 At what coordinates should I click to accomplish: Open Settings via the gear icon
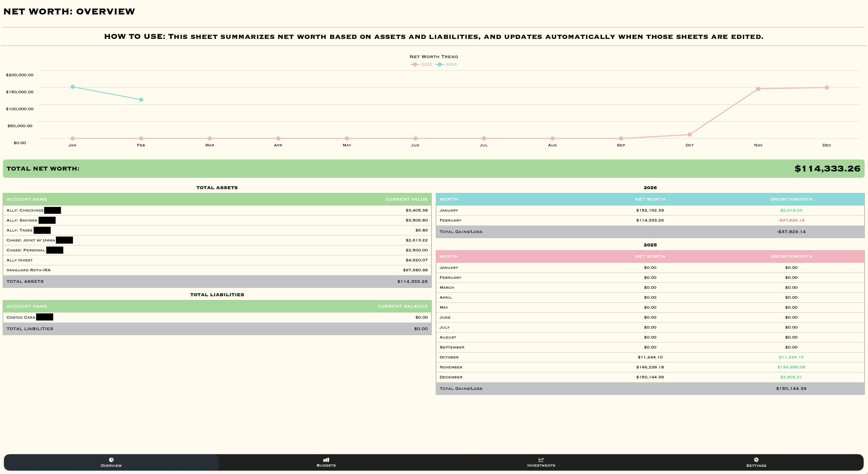(x=756, y=460)
